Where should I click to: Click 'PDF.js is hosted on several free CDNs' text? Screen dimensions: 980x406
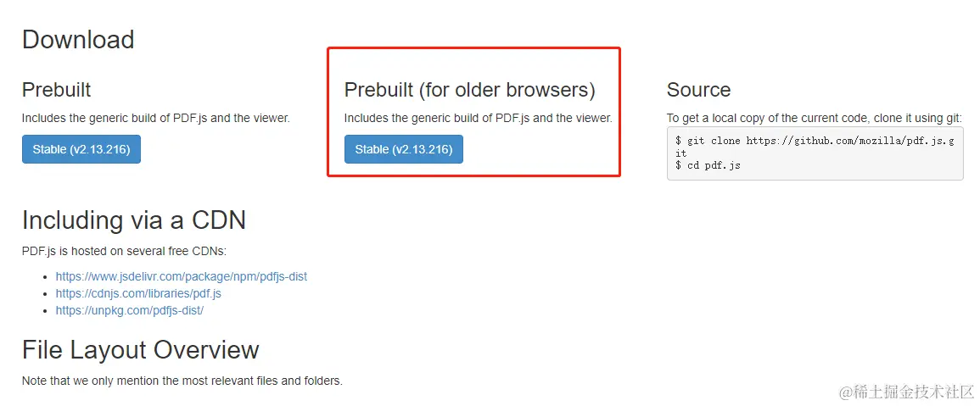tap(124, 251)
